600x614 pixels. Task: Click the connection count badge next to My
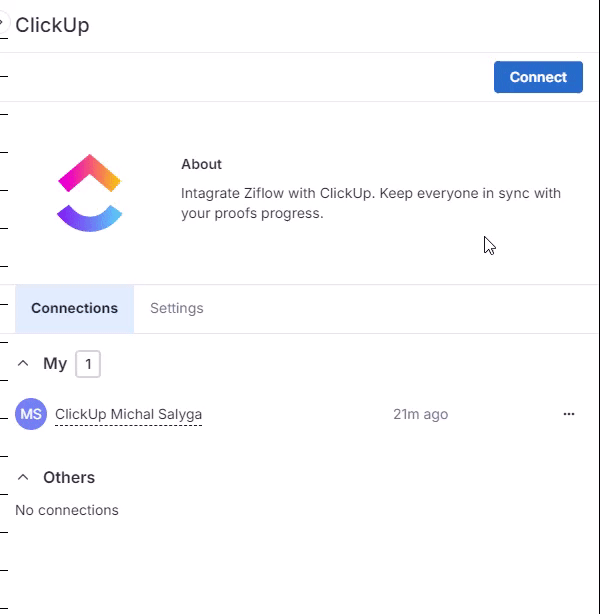point(88,364)
